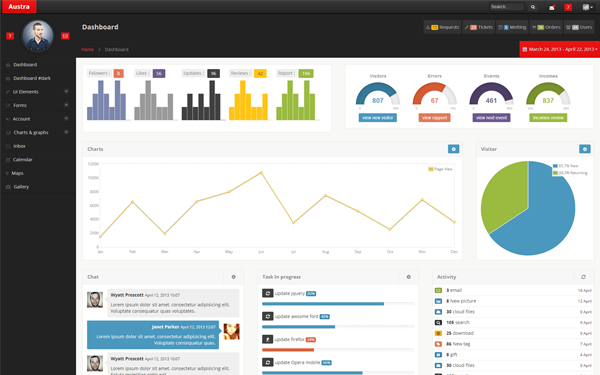
Task: Refresh the Activity panel
Action: 583,277
